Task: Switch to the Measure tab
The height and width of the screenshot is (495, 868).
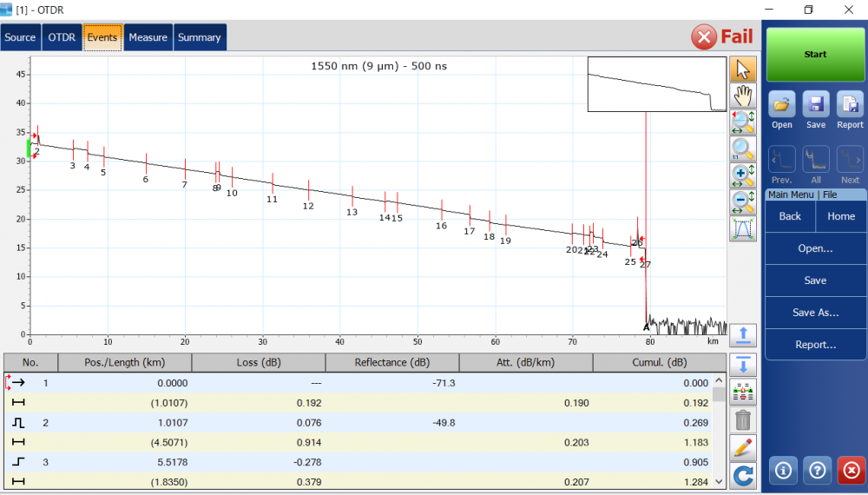Action: pyautogui.click(x=148, y=38)
